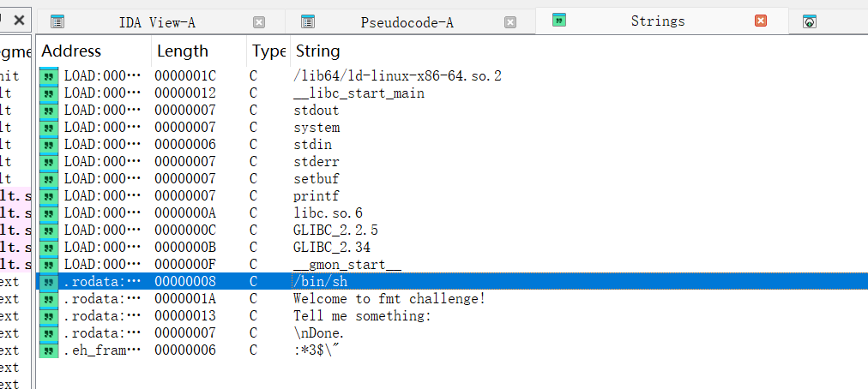Close the Pseudocode-A tab
868x389 pixels.
point(510,22)
